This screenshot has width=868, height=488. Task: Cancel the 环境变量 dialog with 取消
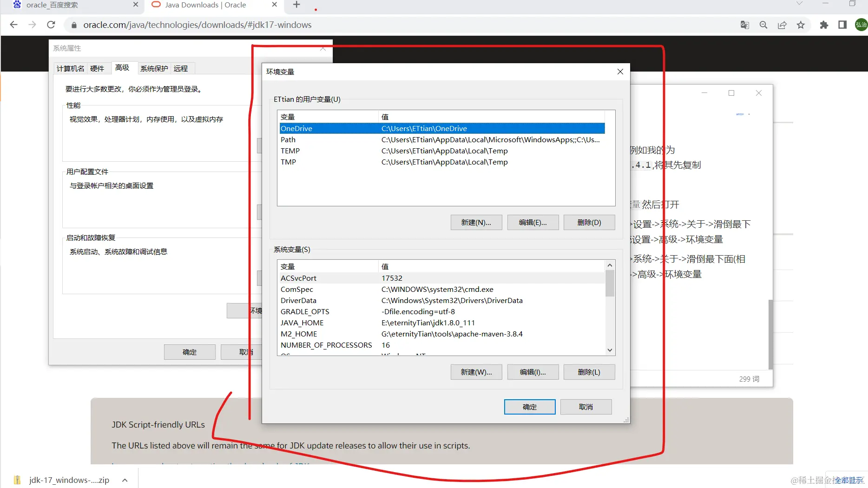click(x=586, y=407)
